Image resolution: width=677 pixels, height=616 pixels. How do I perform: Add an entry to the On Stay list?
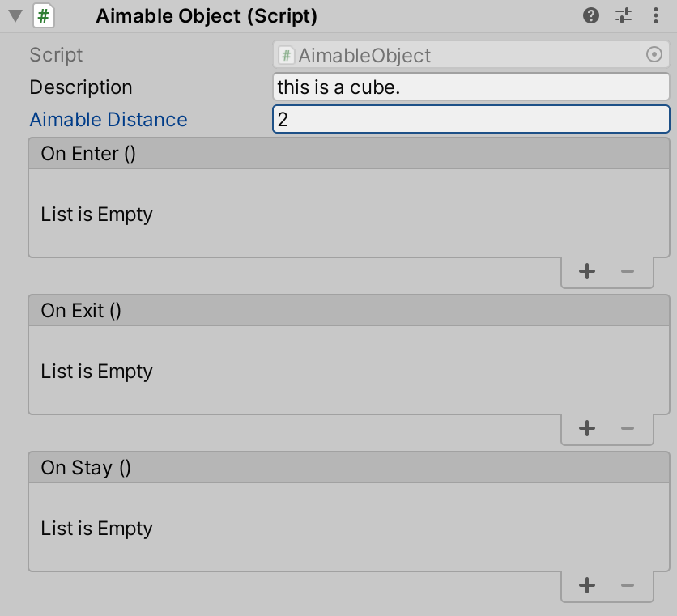tap(586, 585)
